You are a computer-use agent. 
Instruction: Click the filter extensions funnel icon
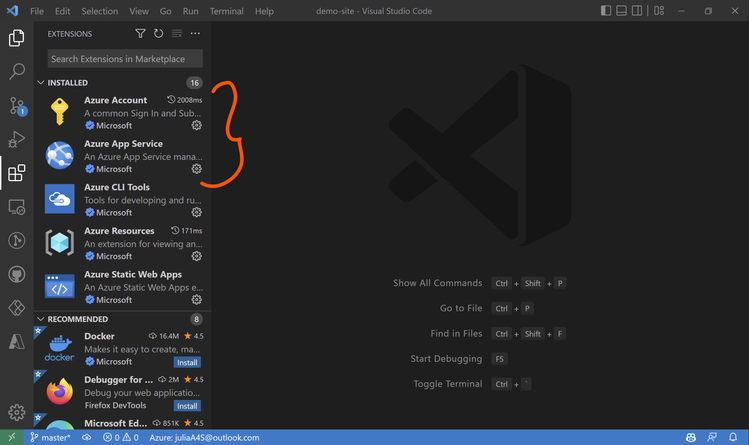(x=140, y=33)
